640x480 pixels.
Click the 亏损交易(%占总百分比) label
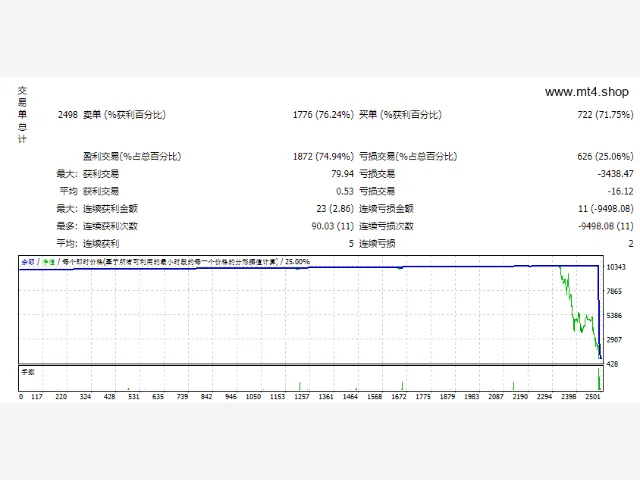[408, 156]
